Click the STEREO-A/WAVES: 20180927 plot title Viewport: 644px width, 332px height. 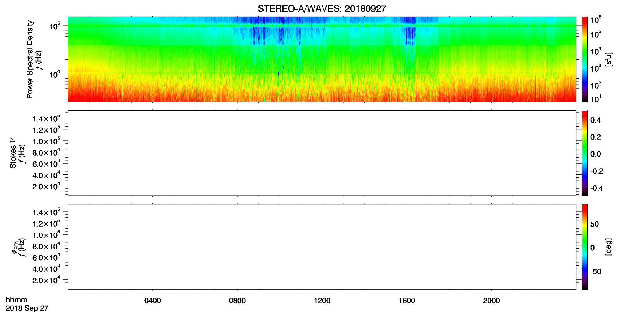coord(322,9)
